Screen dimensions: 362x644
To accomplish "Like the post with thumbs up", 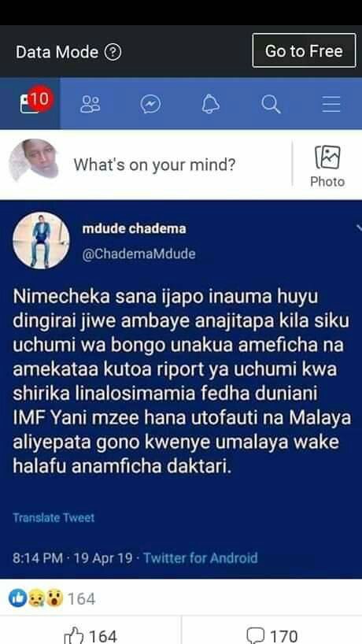I will click(90, 636).
